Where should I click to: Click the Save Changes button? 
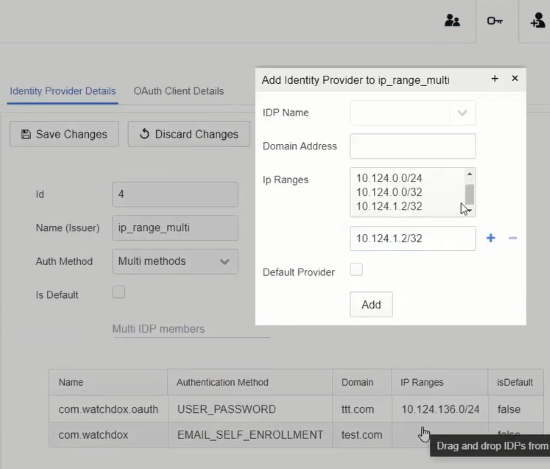[x=64, y=134]
